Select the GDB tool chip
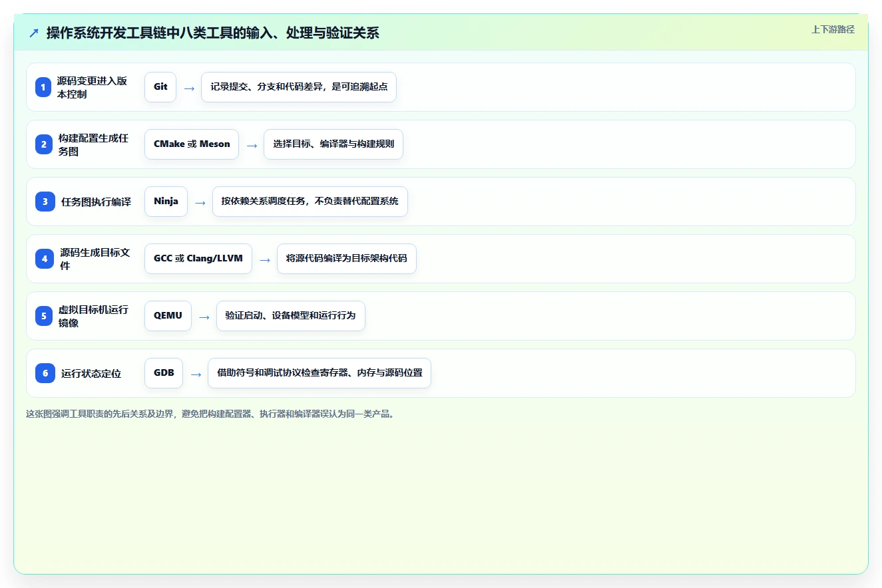This screenshot has height=588, width=882. 164,373
